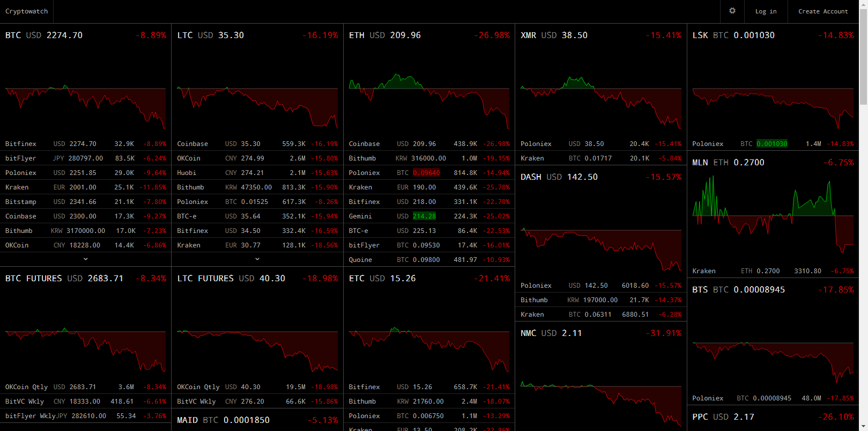The image size is (868, 431).
Task: Select Coinbase USD 209.96 ETH row
Action: 429,144
